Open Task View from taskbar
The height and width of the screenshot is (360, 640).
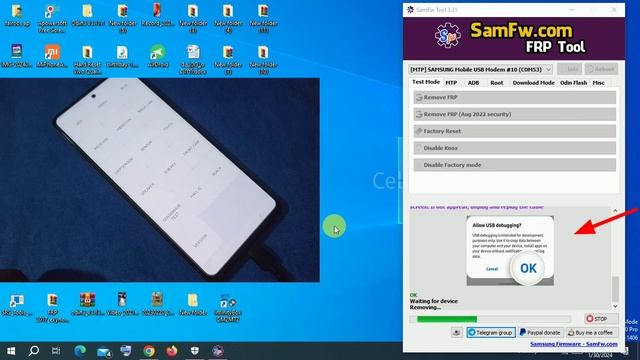coord(56,351)
